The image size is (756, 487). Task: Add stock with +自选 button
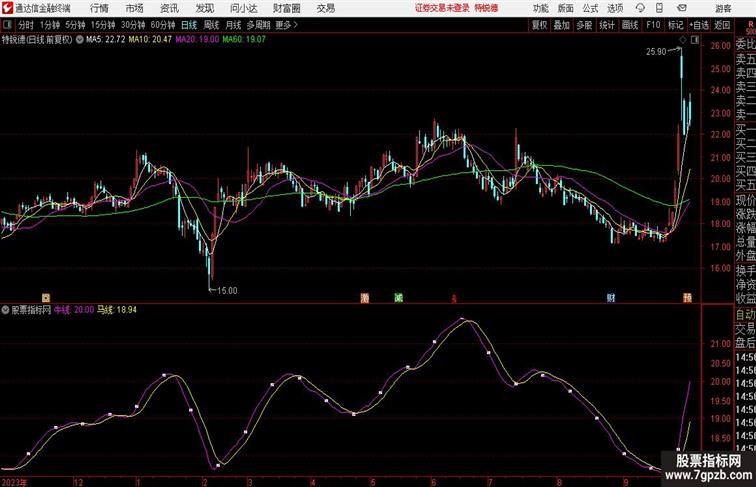(698, 25)
